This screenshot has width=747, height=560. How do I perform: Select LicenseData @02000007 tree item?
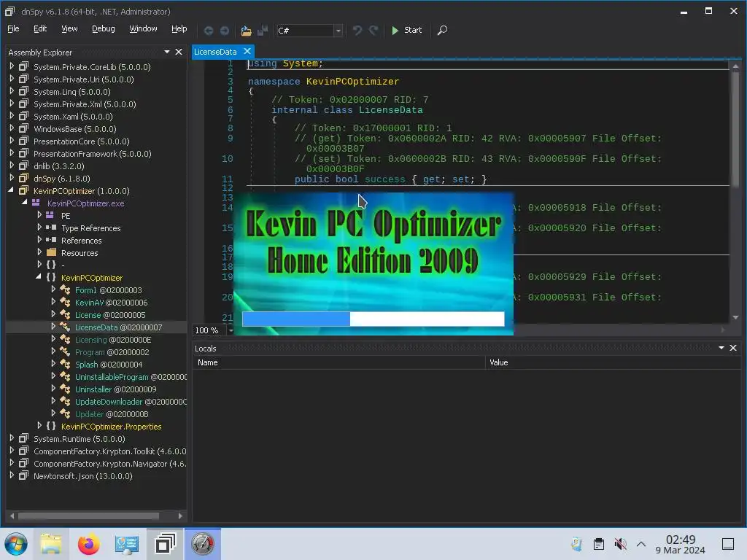[119, 327]
